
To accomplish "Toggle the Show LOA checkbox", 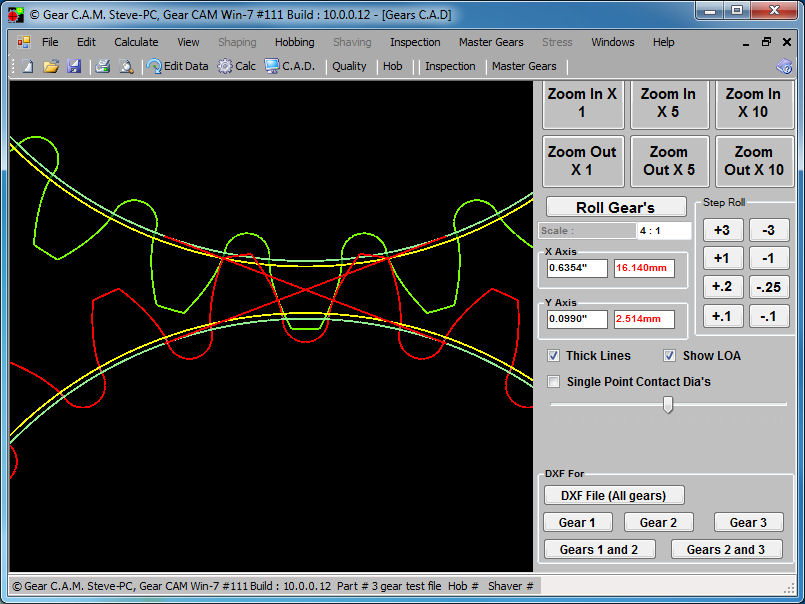I will 669,355.
